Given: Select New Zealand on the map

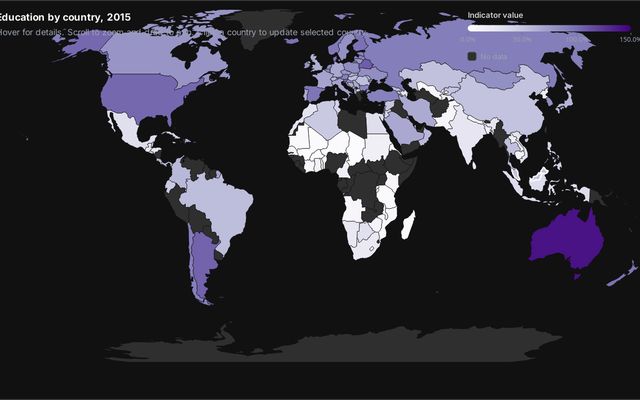Looking at the screenshot, I should point(624,276).
